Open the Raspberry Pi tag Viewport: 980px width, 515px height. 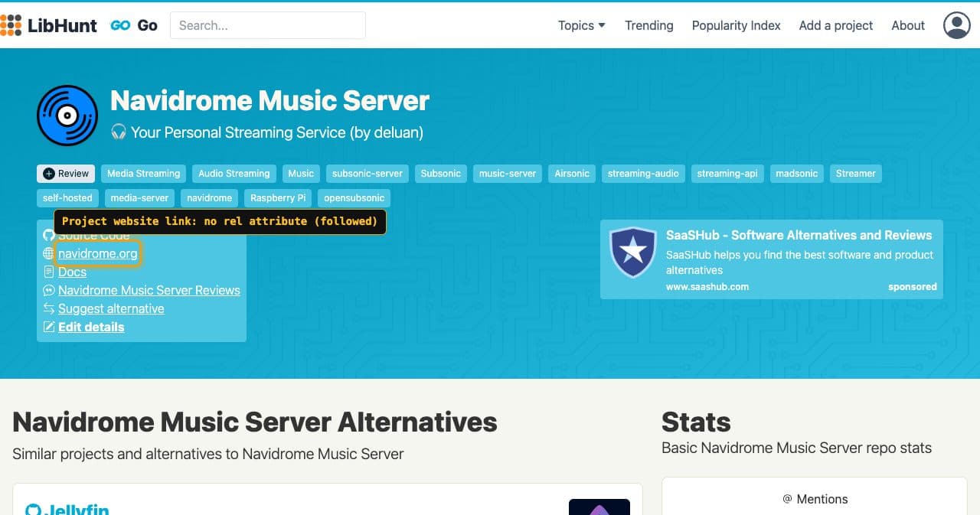click(x=278, y=198)
